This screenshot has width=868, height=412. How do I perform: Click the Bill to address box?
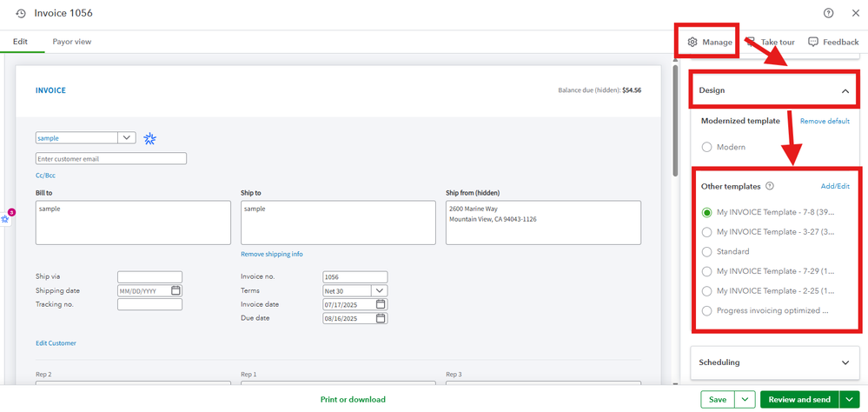pyautogui.click(x=133, y=223)
